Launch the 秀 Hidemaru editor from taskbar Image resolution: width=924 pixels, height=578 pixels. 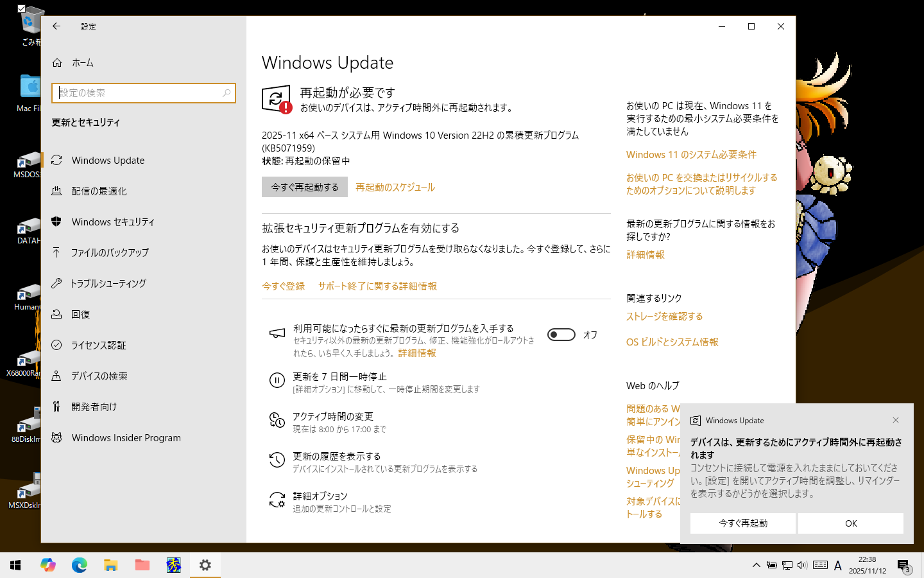click(173, 565)
